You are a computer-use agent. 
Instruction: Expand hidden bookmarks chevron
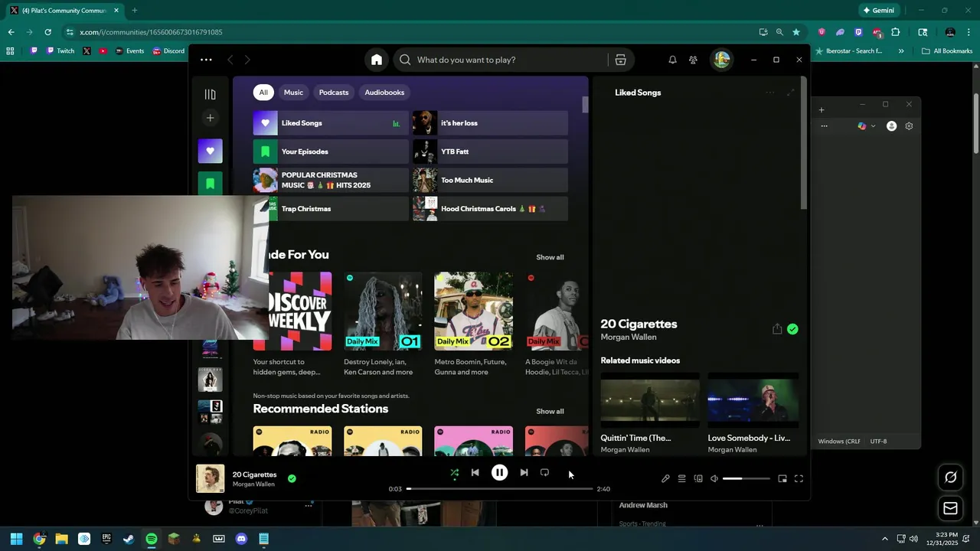click(901, 51)
